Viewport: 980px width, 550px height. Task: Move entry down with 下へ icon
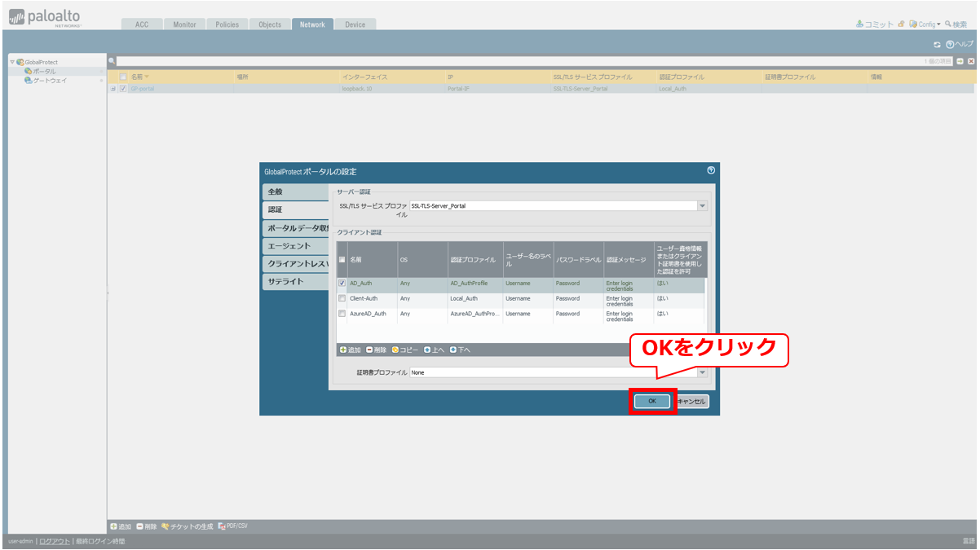pos(453,350)
